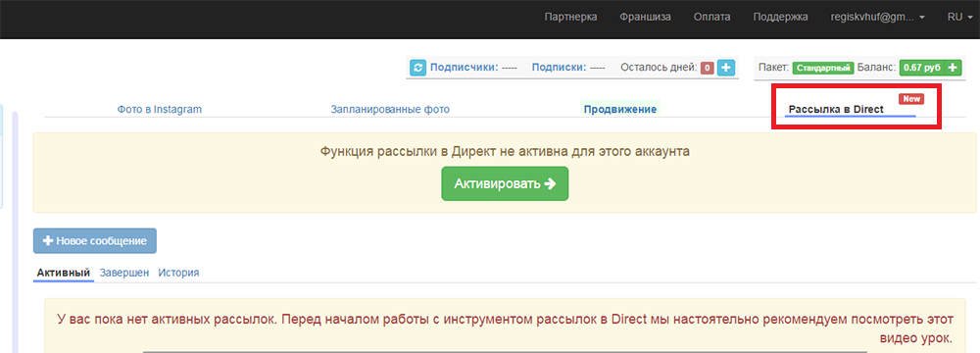Switch to the Фото в Instagram tab

coord(160,109)
